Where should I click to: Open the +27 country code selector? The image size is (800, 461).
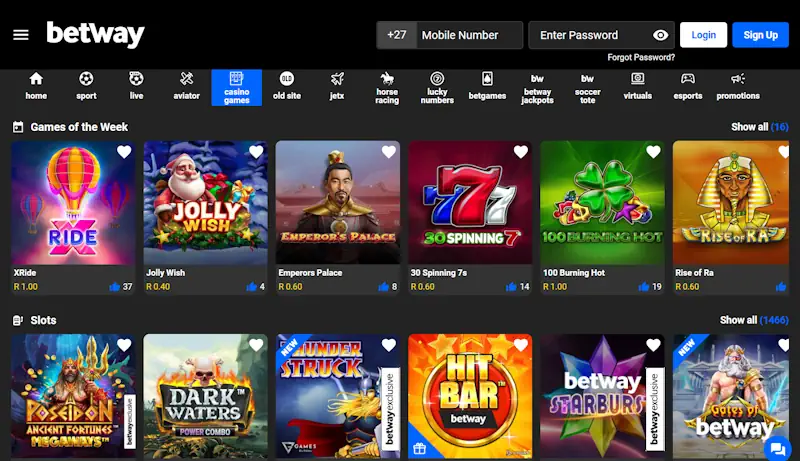(396, 35)
